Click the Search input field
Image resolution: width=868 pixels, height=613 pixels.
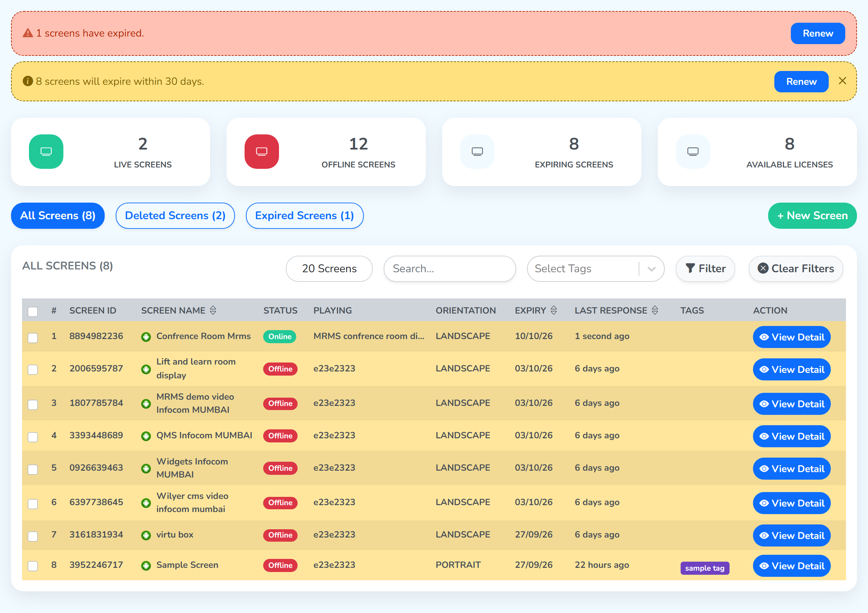click(449, 268)
